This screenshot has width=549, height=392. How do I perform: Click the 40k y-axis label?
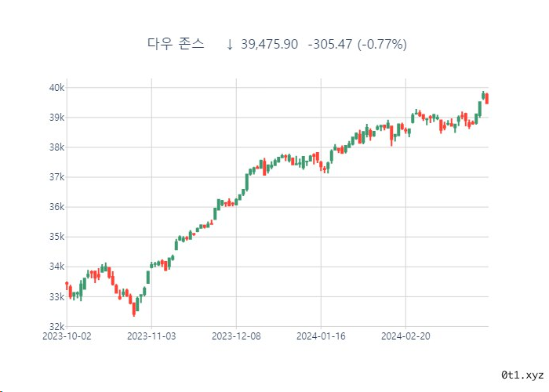(x=56, y=88)
